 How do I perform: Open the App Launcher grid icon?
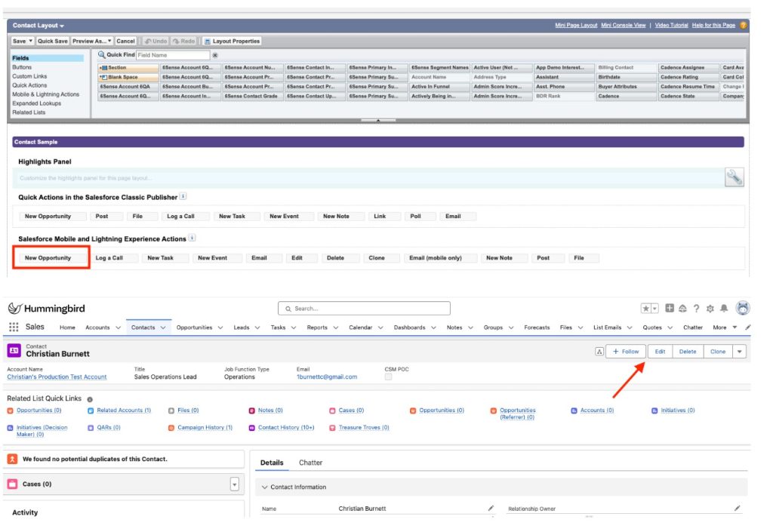coord(14,328)
